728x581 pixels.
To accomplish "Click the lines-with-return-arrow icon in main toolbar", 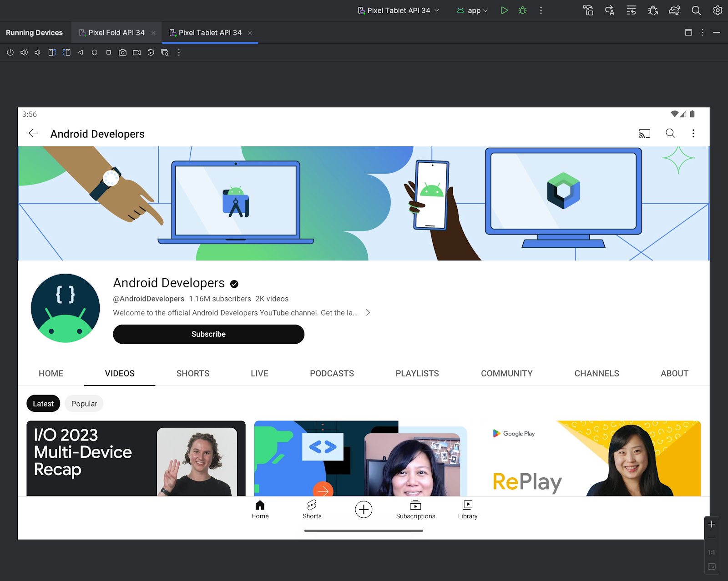I will click(631, 10).
